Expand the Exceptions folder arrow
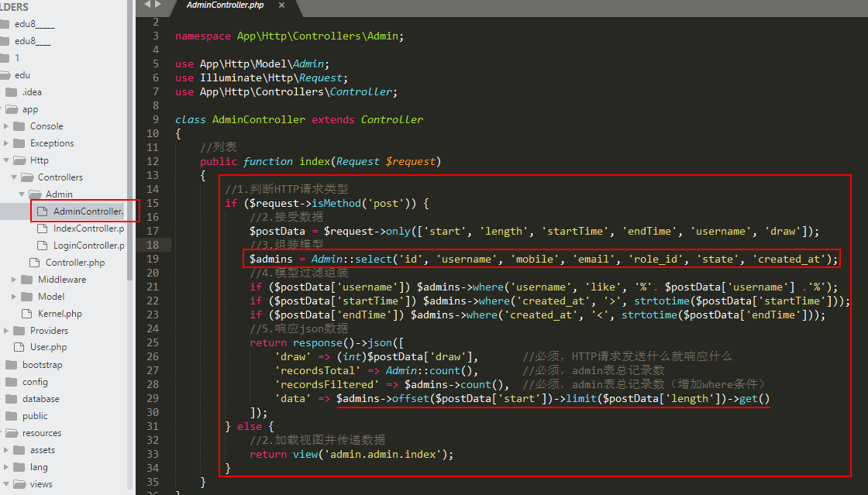 [x=6, y=143]
